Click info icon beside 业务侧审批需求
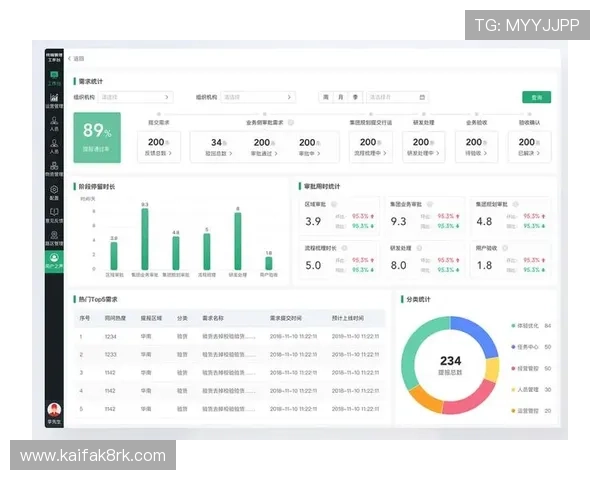Viewport: 600px width, 480px height. pyautogui.click(x=291, y=122)
